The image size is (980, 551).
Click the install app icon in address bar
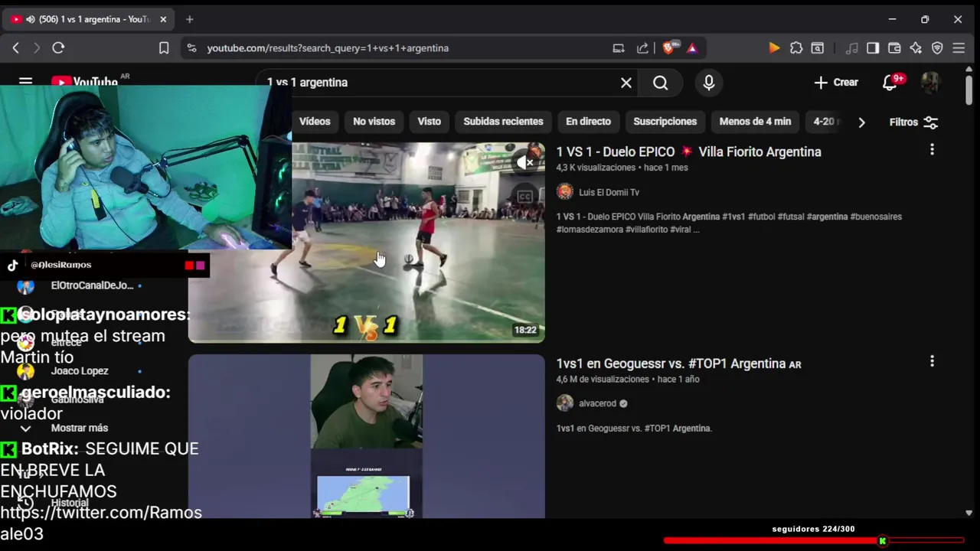click(x=619, y=47)
